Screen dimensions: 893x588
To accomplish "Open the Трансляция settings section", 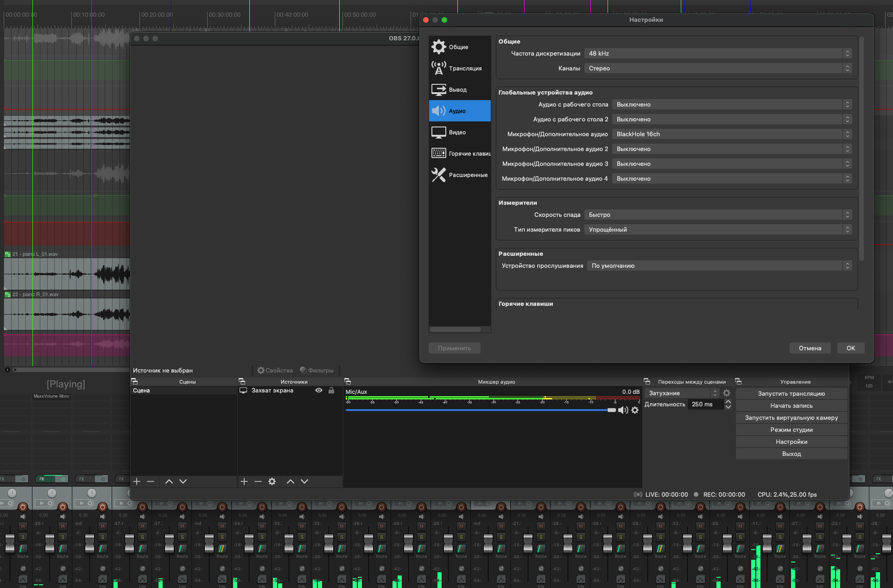I will click(x=460, y=68).
